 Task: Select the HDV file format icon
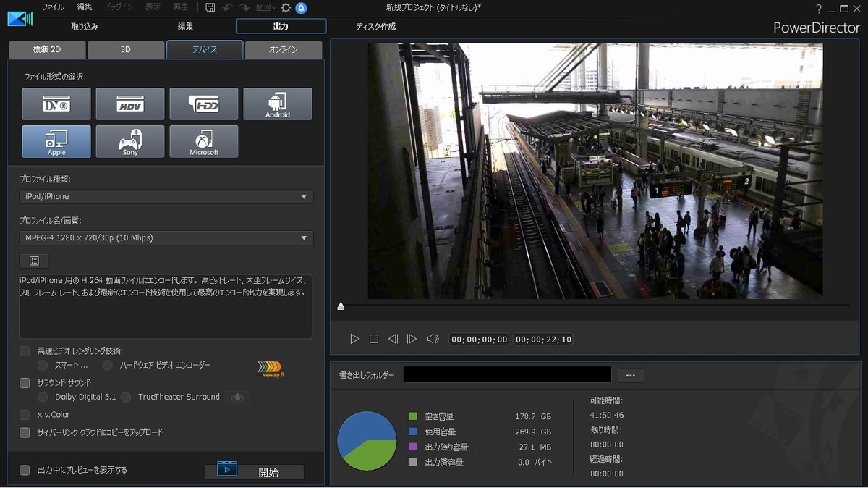[x=130, y=104]
